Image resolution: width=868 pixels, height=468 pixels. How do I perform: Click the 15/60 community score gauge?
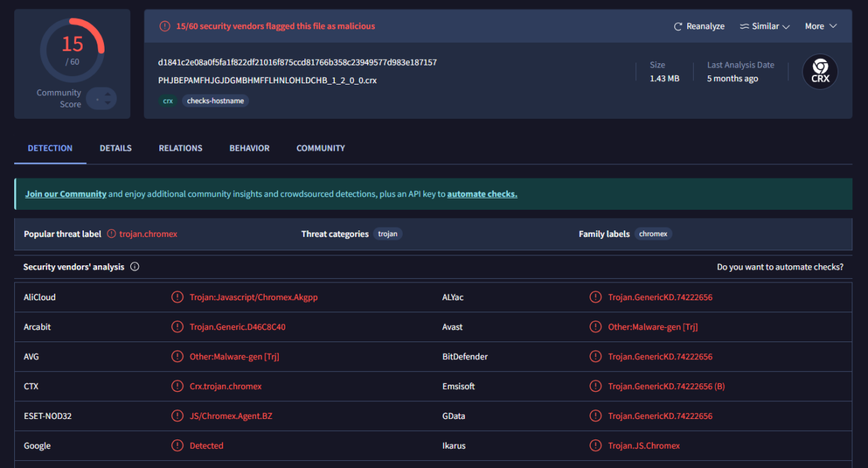(72, 50)
